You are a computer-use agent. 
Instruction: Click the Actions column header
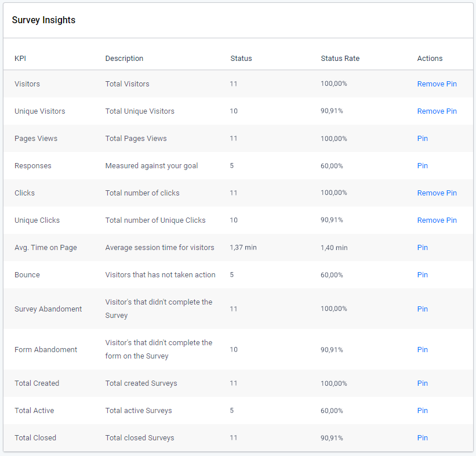[429, 58]
